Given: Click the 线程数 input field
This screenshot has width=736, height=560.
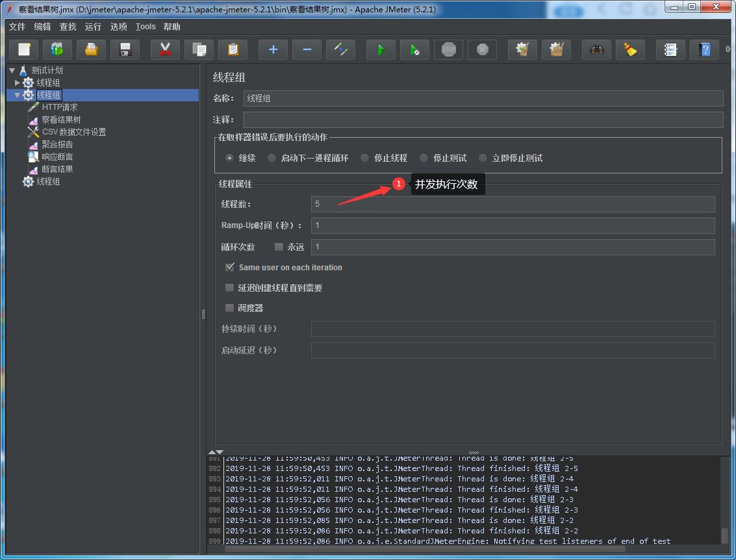Looking at the screenshot, I should click(x=513, y=204).
